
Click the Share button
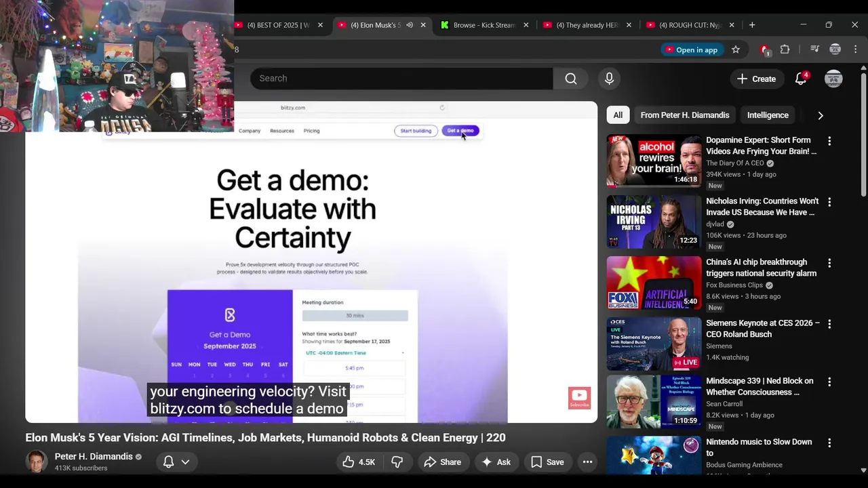click(442, 462)
